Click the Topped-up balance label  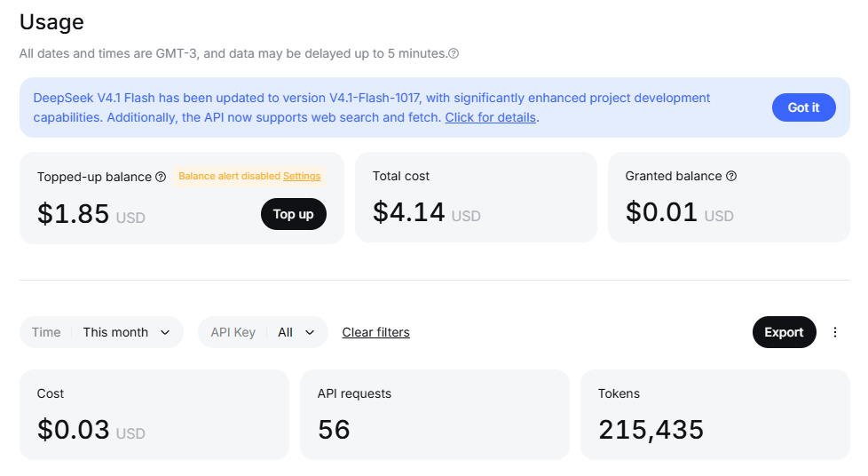tap(94, 177)
